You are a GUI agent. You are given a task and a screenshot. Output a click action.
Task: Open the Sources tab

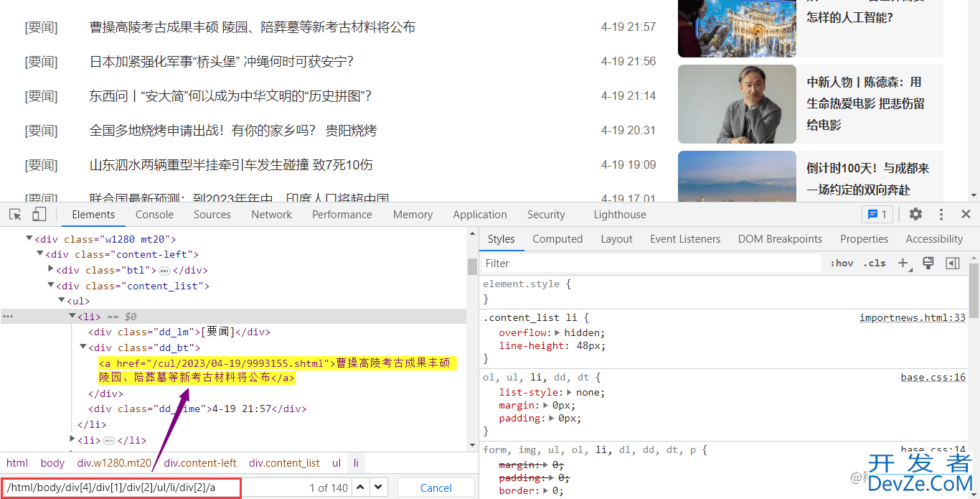tap(212, 215)
